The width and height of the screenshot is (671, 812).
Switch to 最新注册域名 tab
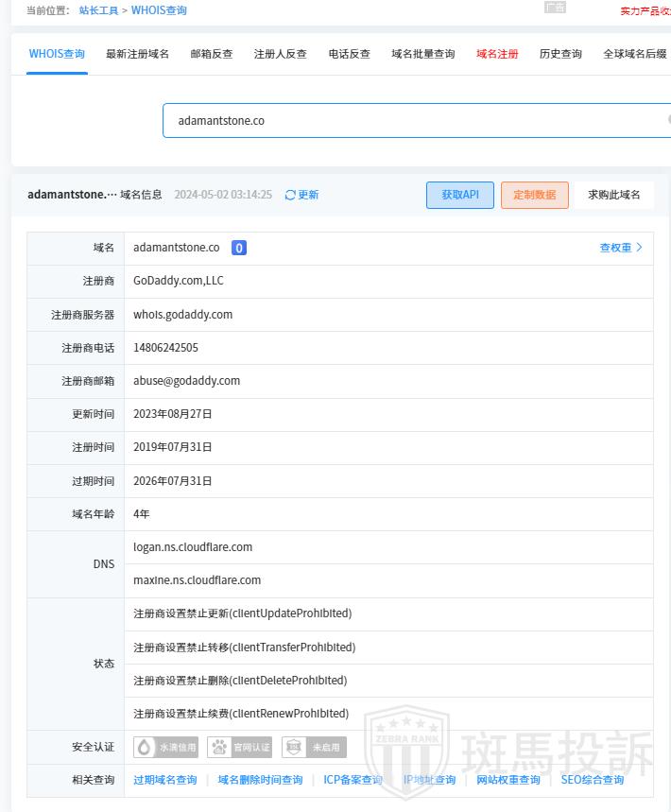pos(137,54)
